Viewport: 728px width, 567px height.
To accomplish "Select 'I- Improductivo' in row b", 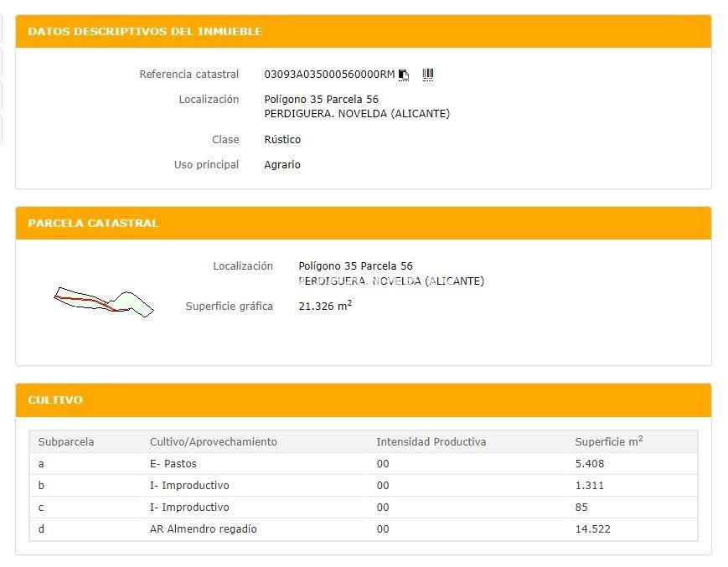I will [189, 485].
